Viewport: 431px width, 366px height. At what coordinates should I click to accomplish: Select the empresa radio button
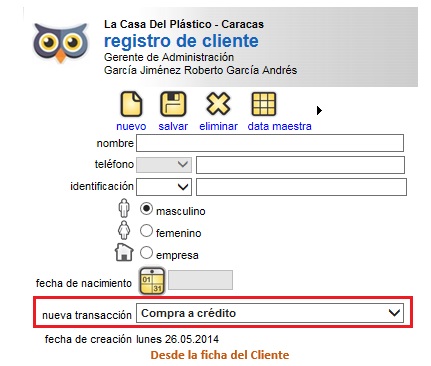click(x=146, y=253)
